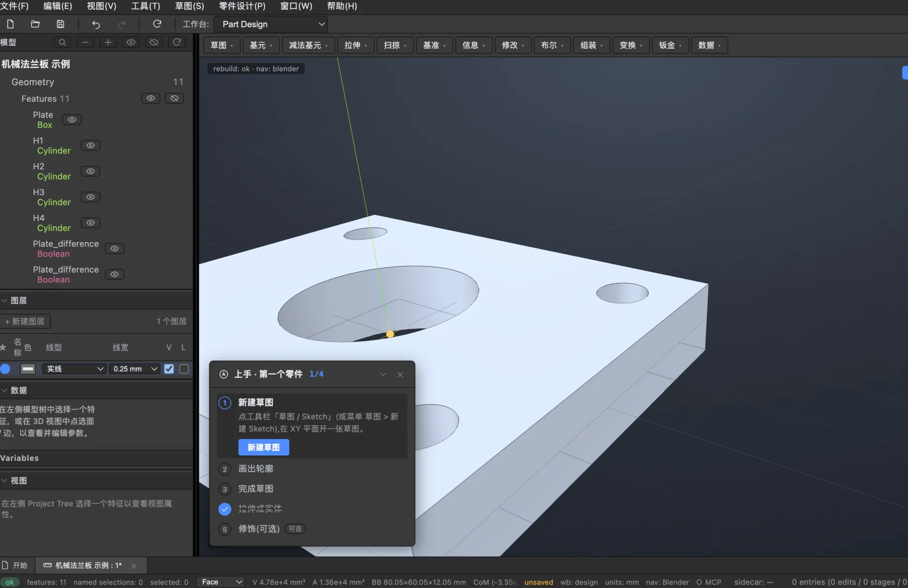Click the 新建草图 button in the tutorial
908x588 pixels.
pyautogui.click(x=264, y=447)
